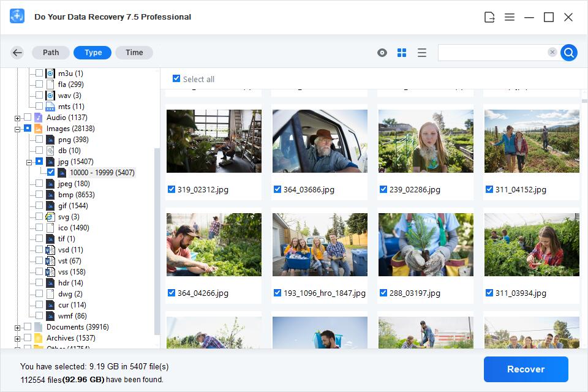
Task: Uncheck the 319_02312.jpg file checkbox
Action: pos(171,190)
